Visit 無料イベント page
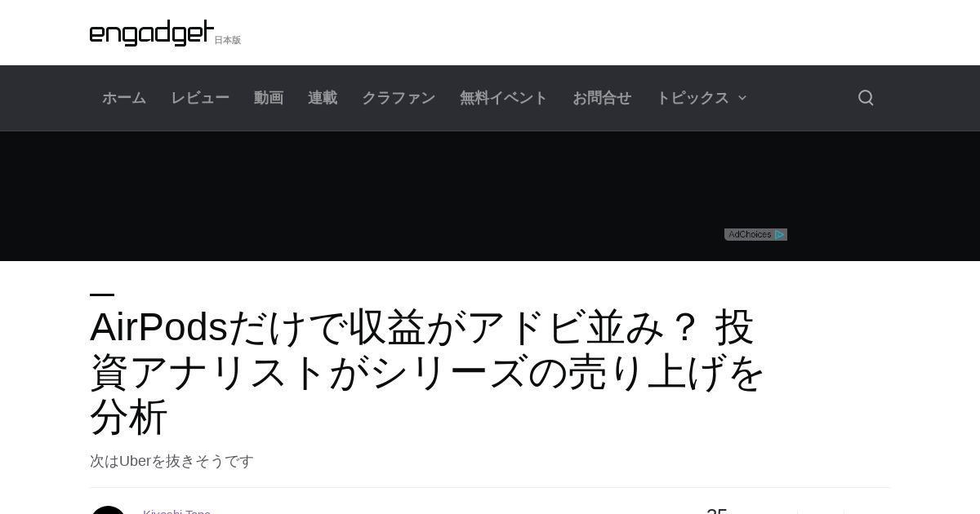980x514 pixels. (x=504, y=98)
